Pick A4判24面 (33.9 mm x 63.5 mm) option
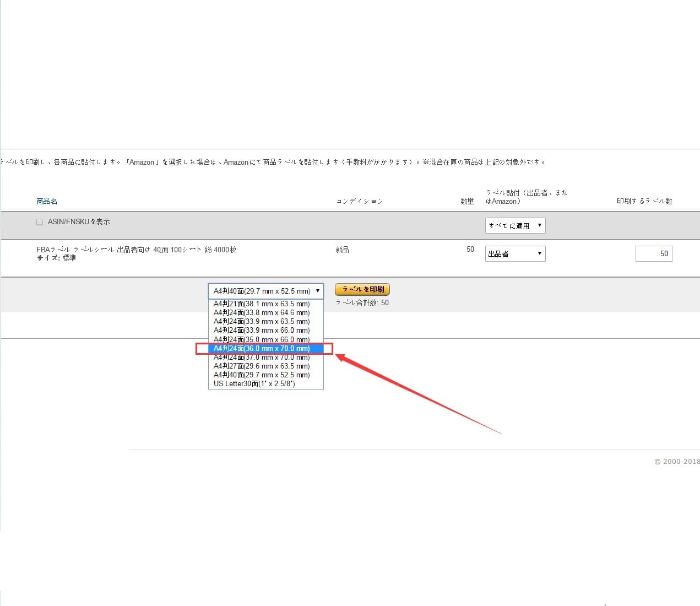This screenshot has width=700, height=606. [x=262, y=321]
